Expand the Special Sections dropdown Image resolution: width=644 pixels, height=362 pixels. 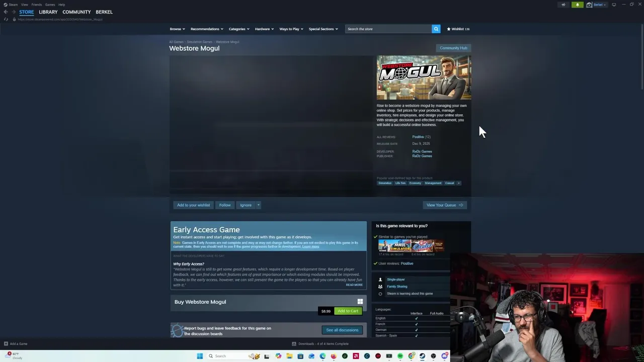coord(324,29)
